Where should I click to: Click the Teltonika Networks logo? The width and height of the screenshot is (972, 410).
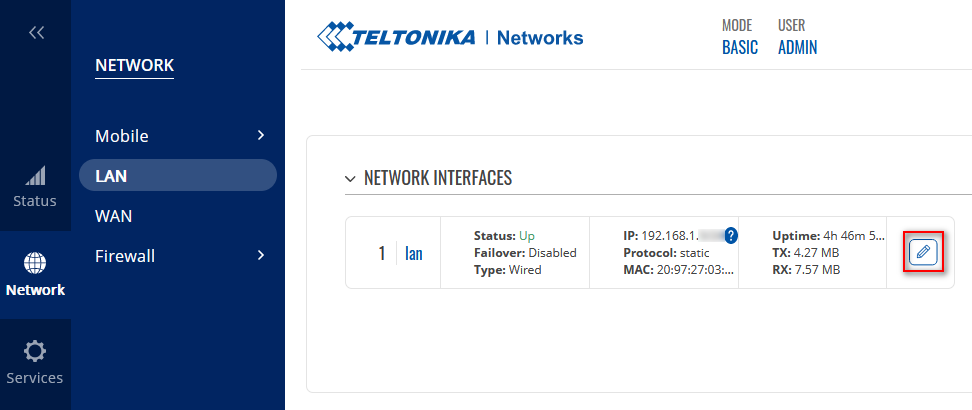[x=450, y=38]
